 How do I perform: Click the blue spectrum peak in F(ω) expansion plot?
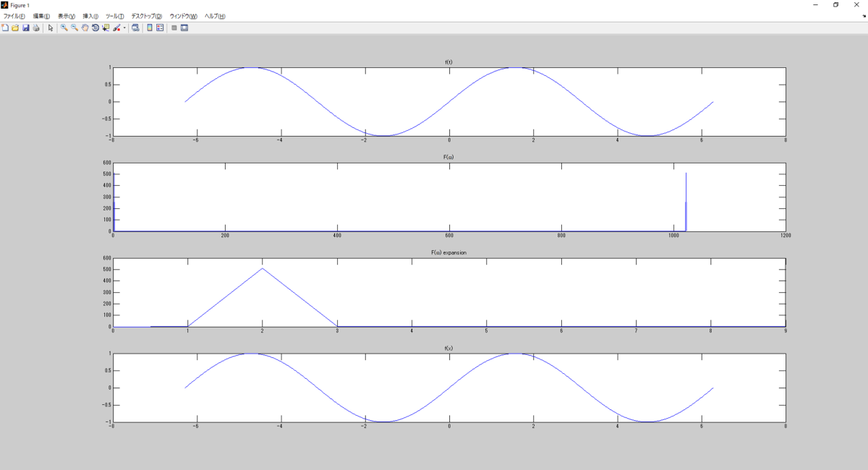(263, 269)
